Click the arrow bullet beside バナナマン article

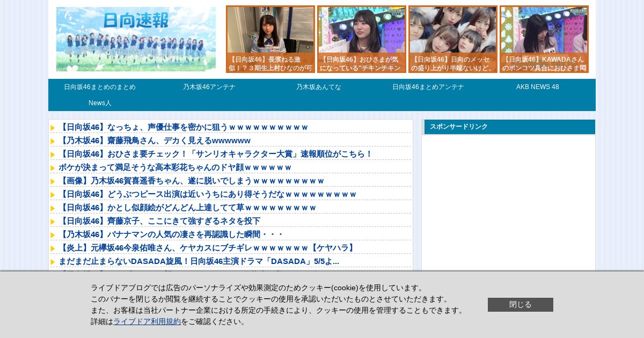(53, 235)
